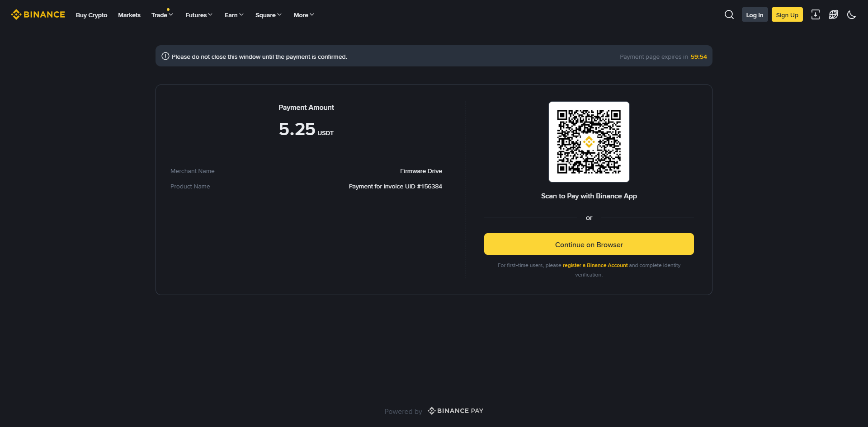This screenshot has width=868, height=427.
Task: Click the Binance logo inside QR code
Action: (x=589, y=142)
